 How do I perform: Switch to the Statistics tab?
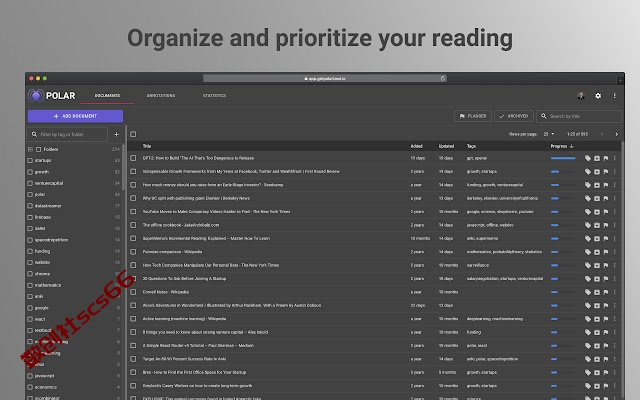pyautogui.click(x=214, y=96)
